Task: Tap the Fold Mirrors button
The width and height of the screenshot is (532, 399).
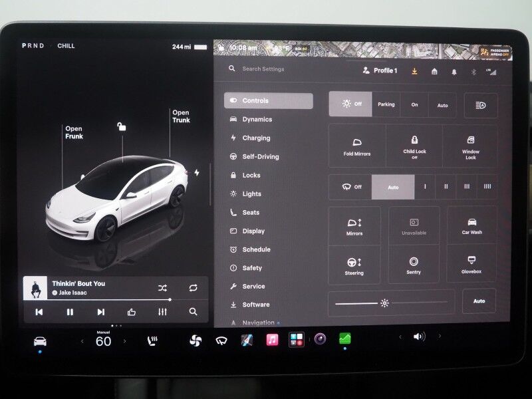Action: point(357,146)
